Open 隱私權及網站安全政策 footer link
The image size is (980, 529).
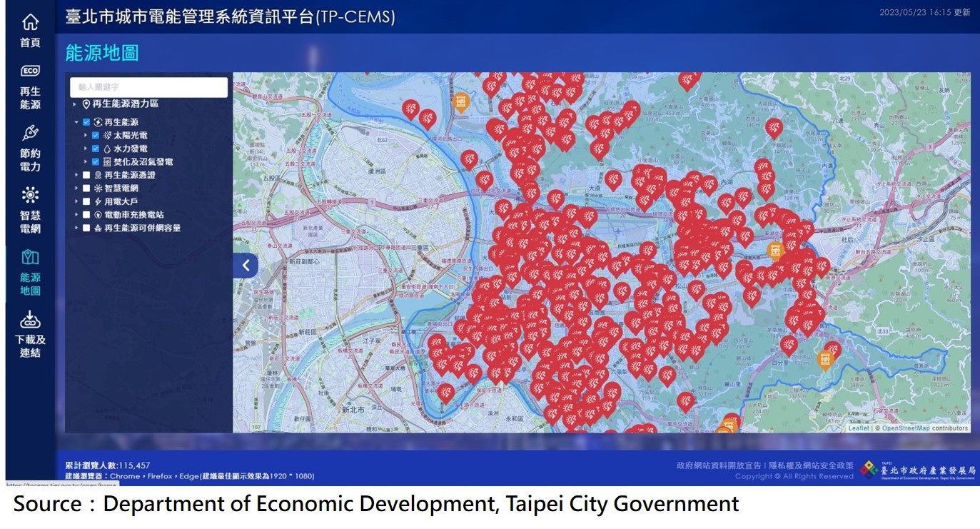(x=811, y=465)
